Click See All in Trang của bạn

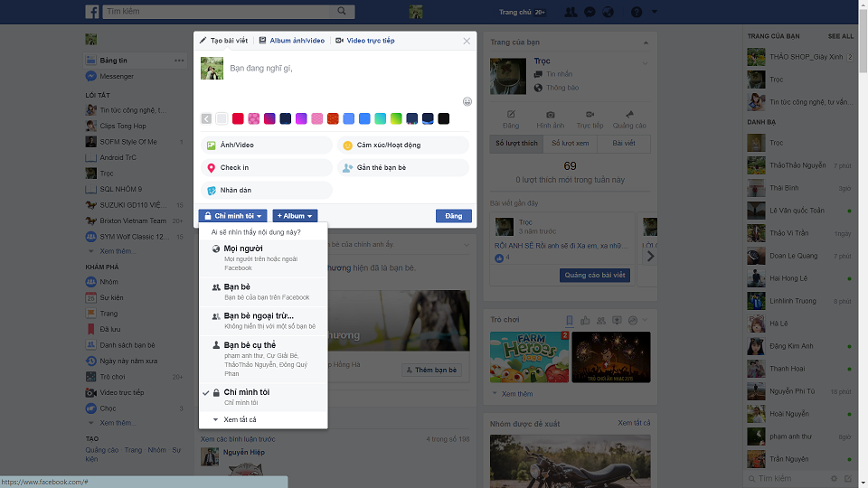pos(840,36)
